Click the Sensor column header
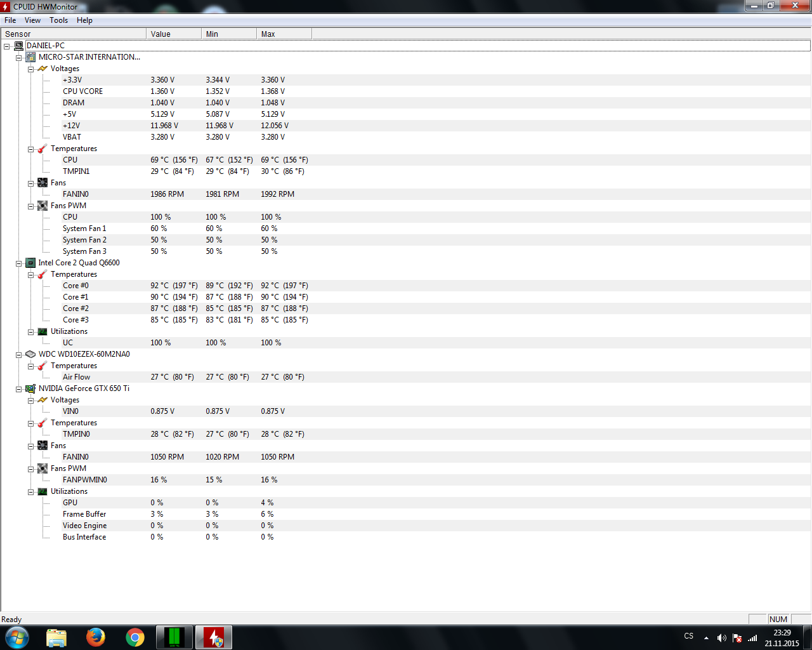The height and width of the screenshot is (650, 812). point(74,34)
